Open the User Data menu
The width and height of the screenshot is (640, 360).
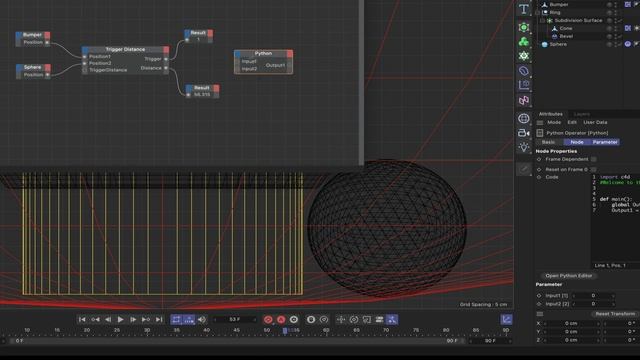595,122
